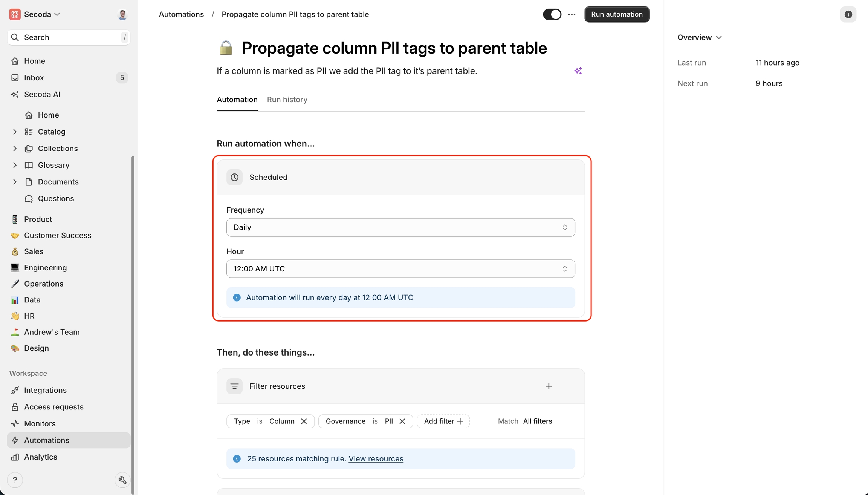868x495 pixels.
Task: Click the Search field in the sidebar
Action: [x=69, y=37]
